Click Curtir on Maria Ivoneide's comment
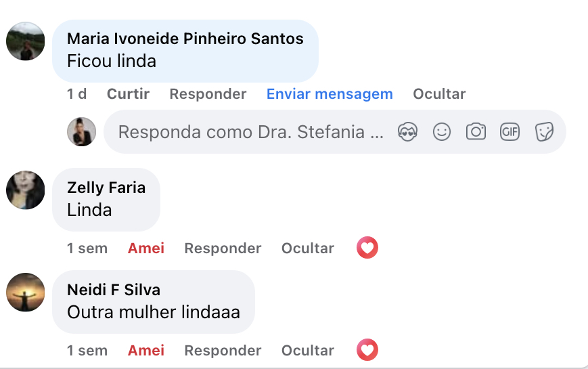 tap(128, 94)
